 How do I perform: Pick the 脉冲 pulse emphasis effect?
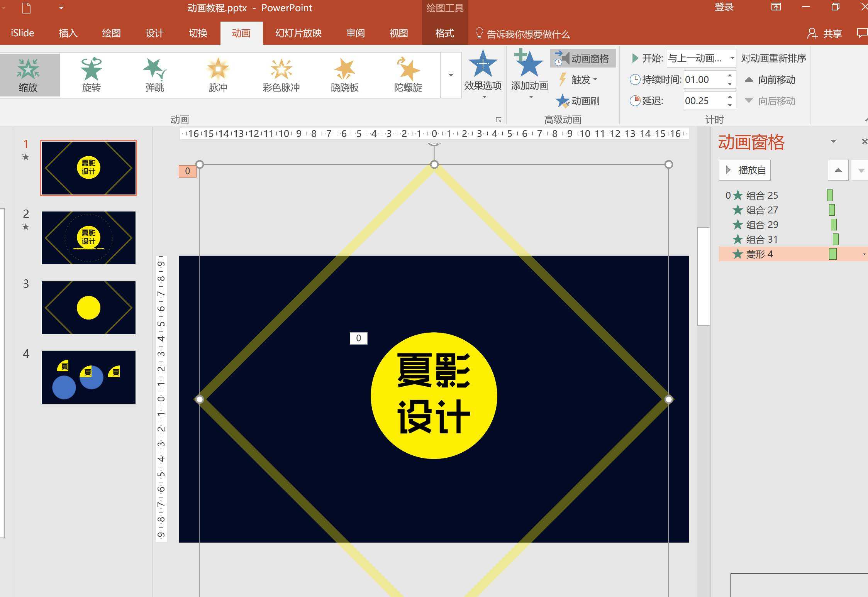tap(218, 75)
